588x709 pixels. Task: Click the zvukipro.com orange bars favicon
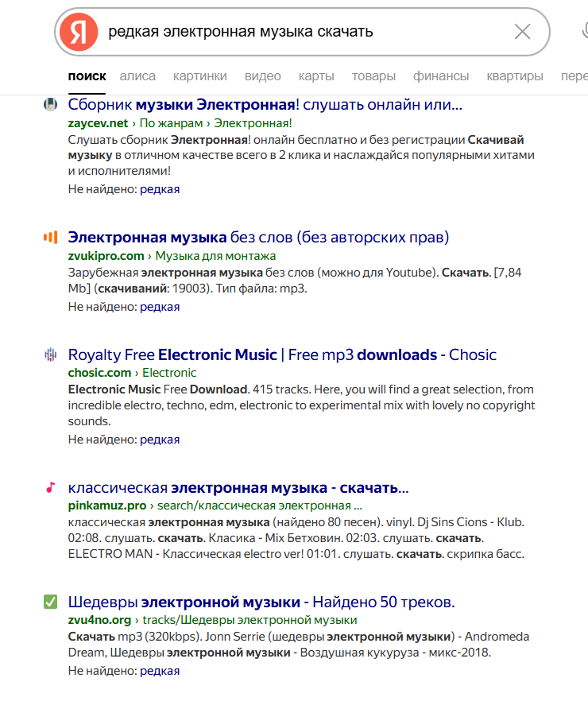(x=50, y=237)
